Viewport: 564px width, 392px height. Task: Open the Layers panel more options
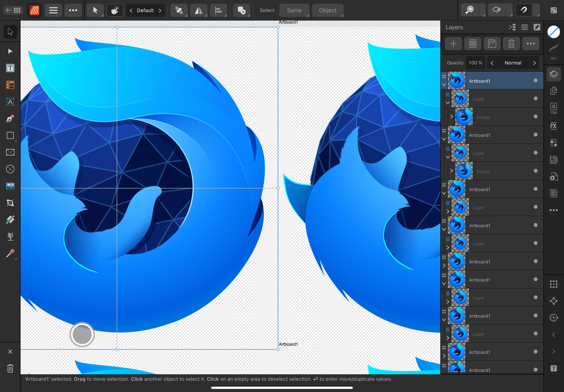[531, 44]
